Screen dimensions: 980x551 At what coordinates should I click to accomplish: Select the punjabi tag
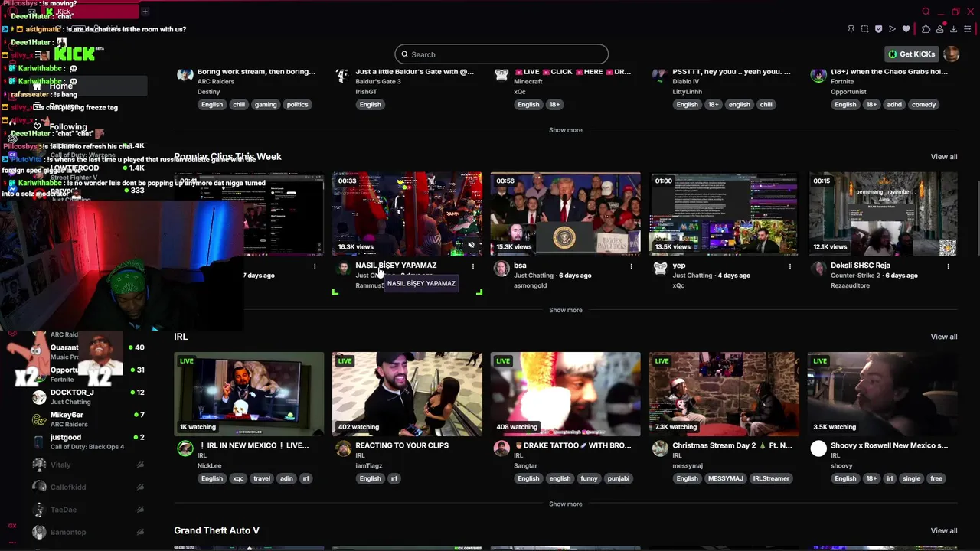pos(618,478)
